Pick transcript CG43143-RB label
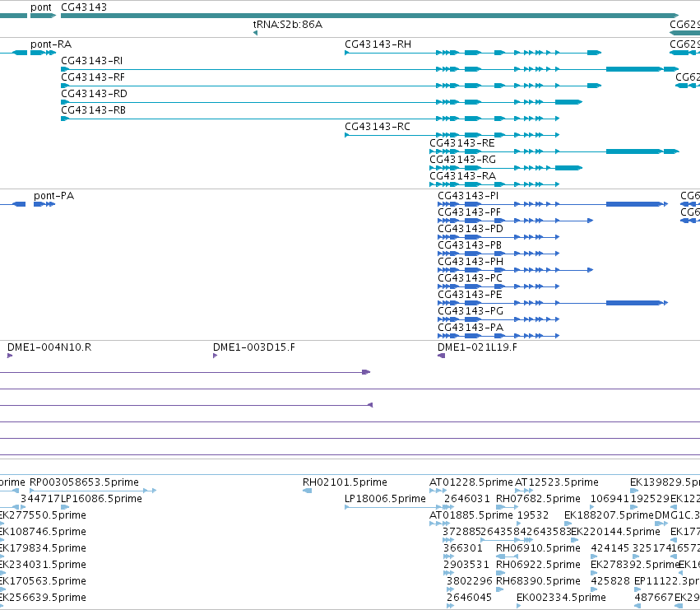This screenshot has height=610, width=700. pyautogui.click(x=93, y=110)
